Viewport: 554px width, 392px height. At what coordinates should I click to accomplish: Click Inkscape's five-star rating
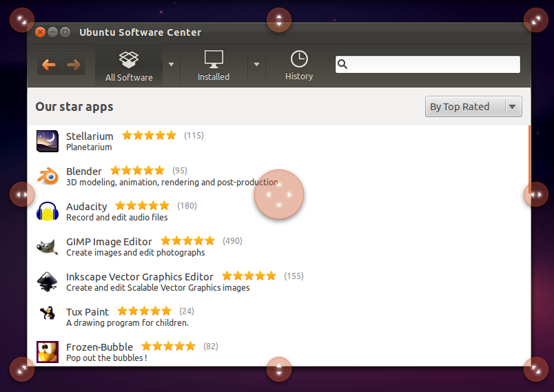(x=249, y=276)
